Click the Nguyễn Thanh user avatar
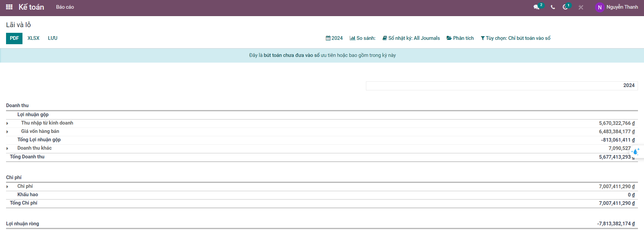Viewport: 644px width, 231px height. 599,7
